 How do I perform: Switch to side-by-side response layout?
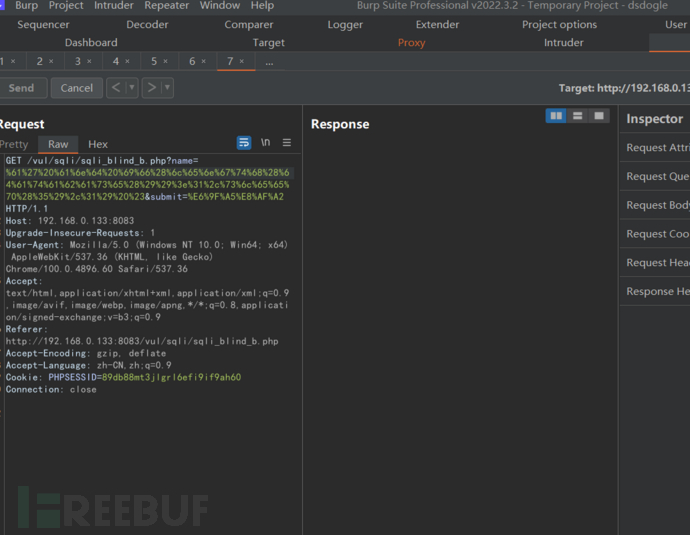click(x=556, y=116)
